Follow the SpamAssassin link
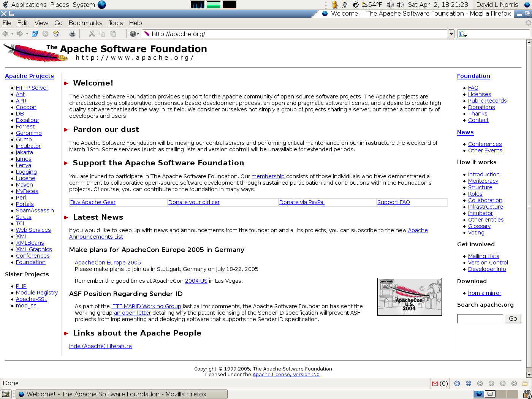Viewport: 532px width, 399px height. pyautogui.click(x=35, y=211)
